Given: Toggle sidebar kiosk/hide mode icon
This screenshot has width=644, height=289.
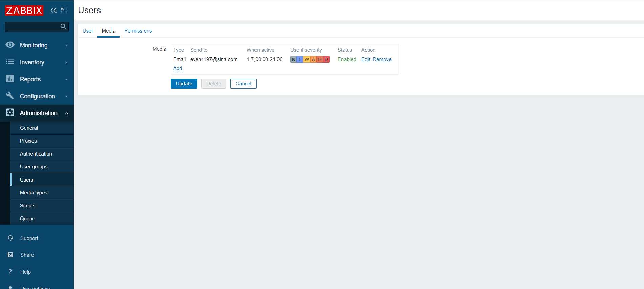Looking at the screenshot, I should pos(64,11).
